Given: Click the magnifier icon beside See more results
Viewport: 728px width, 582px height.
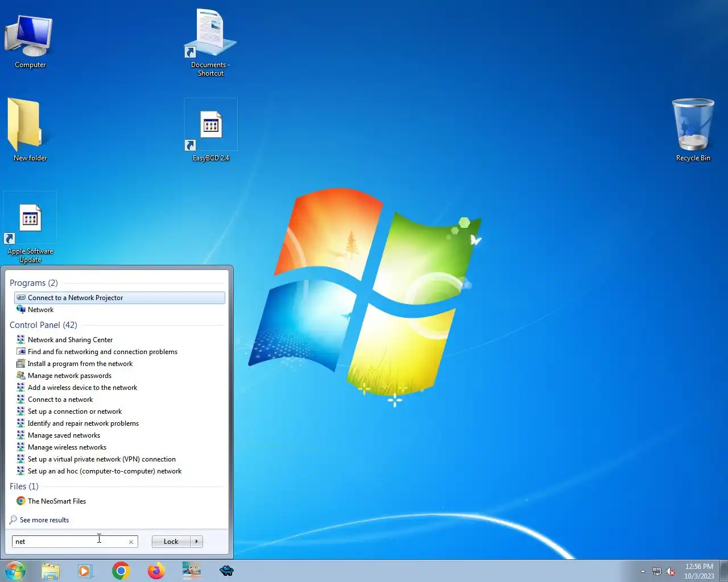Looking at the screenshot, I should click(x=14, y=520).
